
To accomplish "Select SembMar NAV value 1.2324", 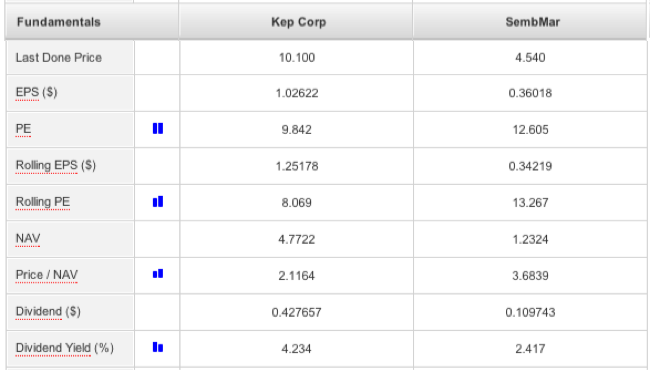I will (x=530, y=239).
